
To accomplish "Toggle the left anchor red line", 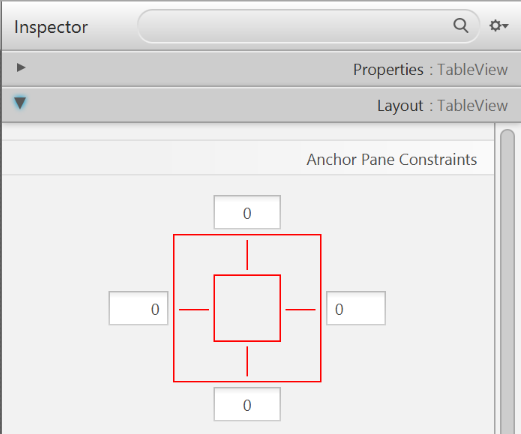I will pos(194,310).
